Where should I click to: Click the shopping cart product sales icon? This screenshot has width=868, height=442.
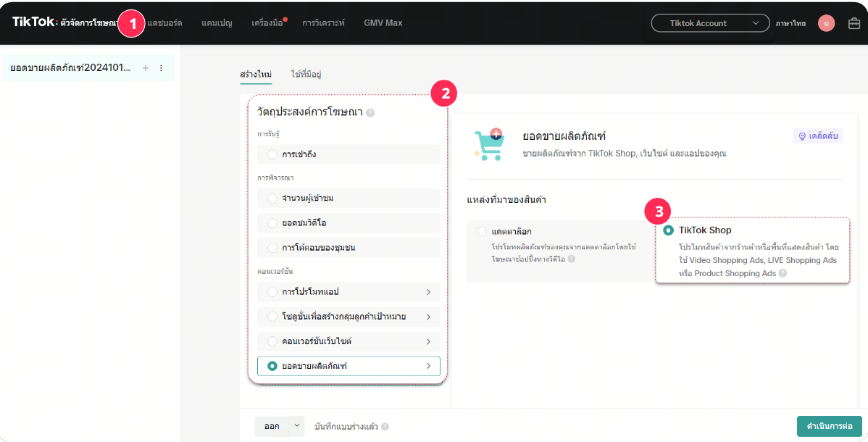coord(489,145)
